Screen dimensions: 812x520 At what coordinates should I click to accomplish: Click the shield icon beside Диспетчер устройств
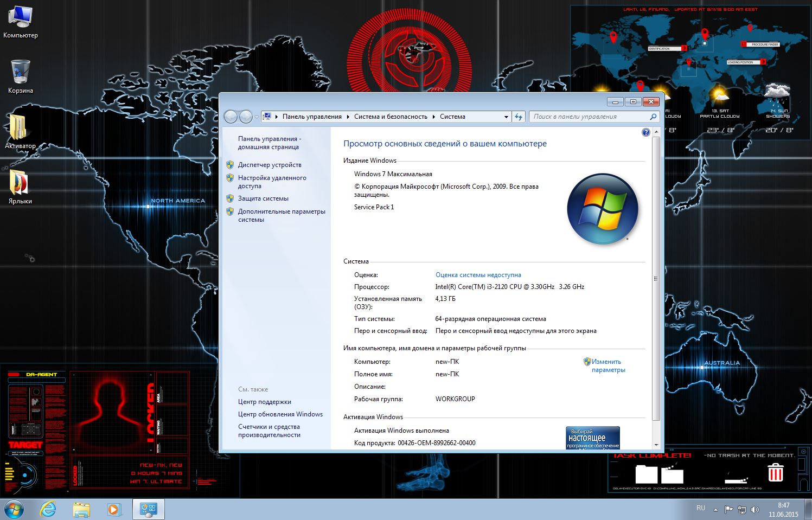(230, 165)
